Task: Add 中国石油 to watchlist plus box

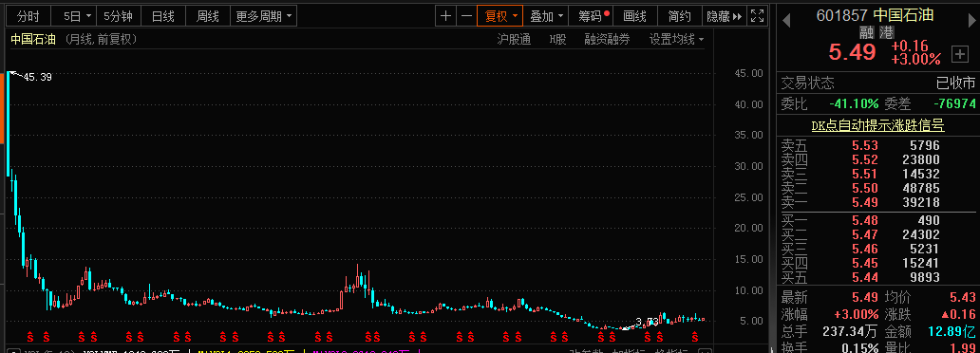Action: [959, 54]
